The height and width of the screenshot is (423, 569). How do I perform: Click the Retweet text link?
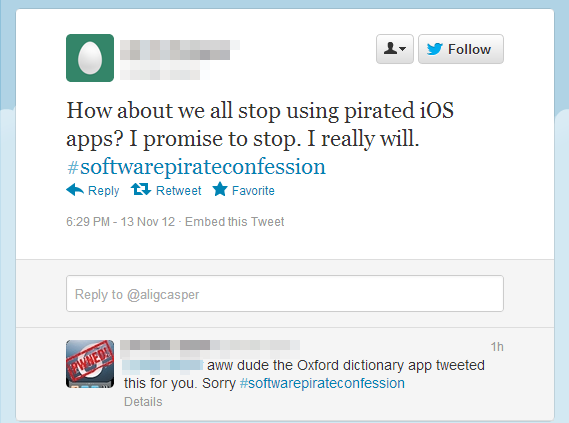pyautogui.click(x=179, y=190)
